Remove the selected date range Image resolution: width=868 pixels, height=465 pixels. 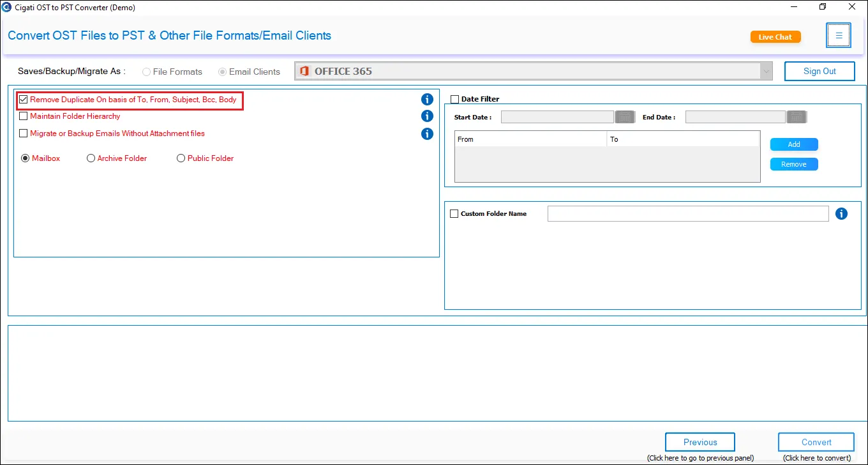794,164
